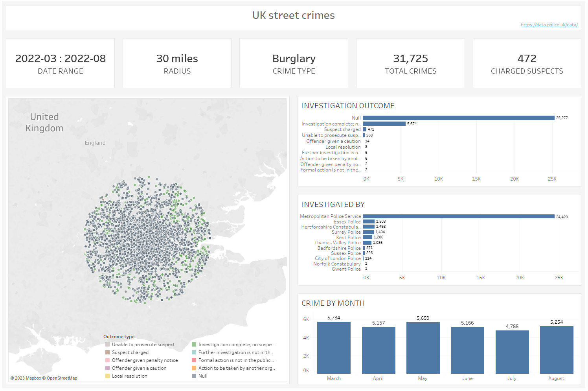The width and height of the screenshot is (588, 391).
Task: Select the pink 'Offender given penalty notice' swatch
Action: pos(107,360)
